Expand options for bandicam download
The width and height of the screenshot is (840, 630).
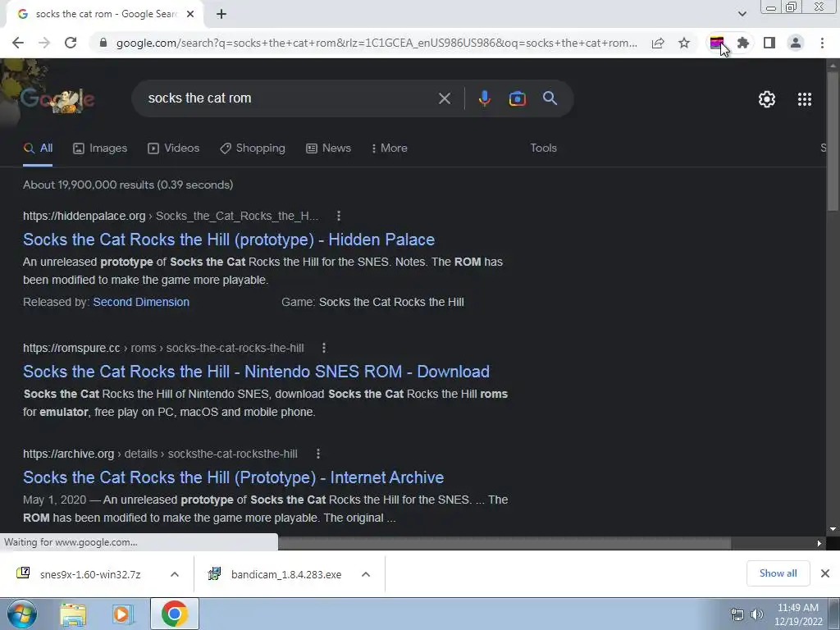[x=366, y=574]
